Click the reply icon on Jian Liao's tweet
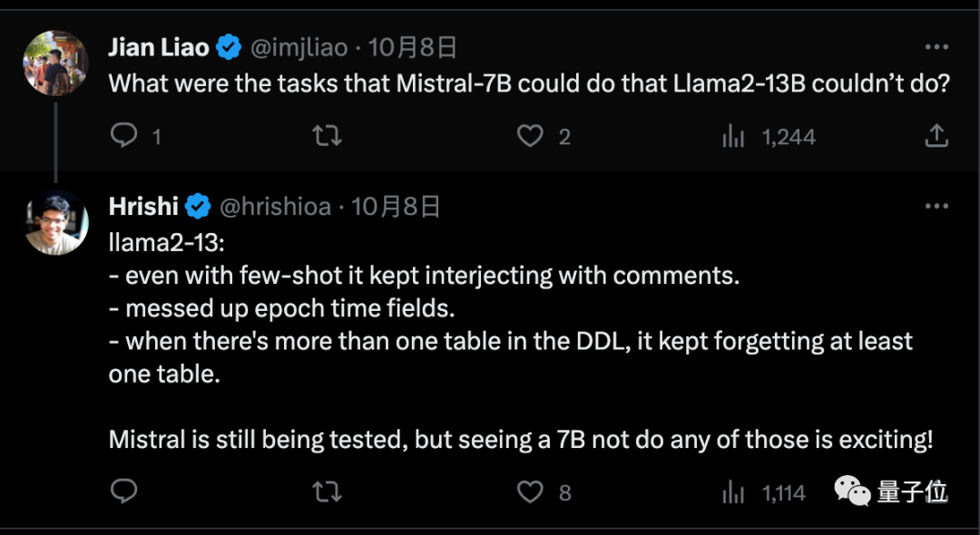 [124, 135]
